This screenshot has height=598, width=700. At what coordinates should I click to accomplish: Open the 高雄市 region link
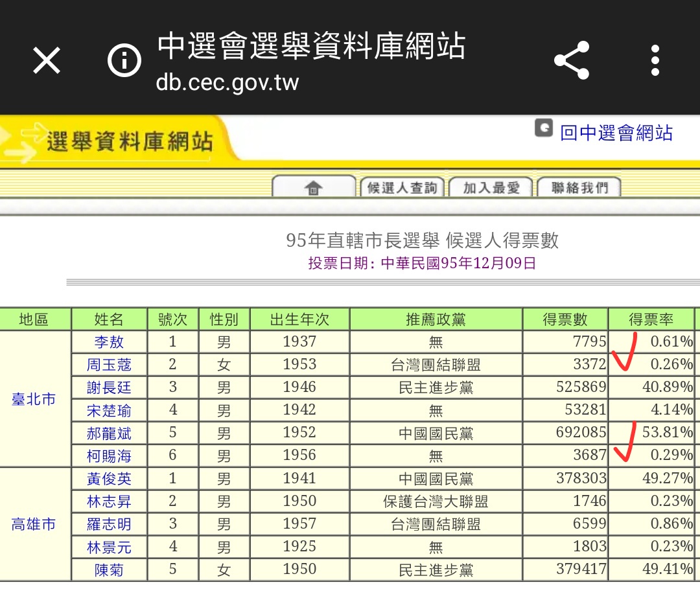pyautogui.click(x=34, y=524)
